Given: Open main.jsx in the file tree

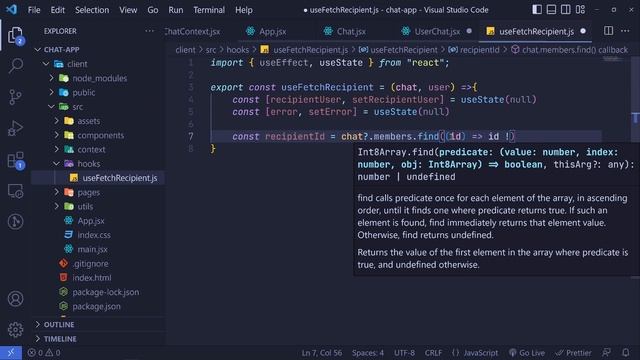Looking at the screenshot, I should click(92, 249).
